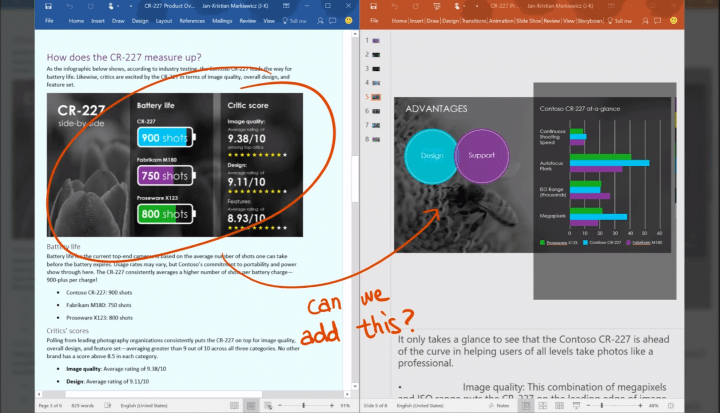Undo the last action in Word
This screenshot has height=413, width=720.
(69, 6)
